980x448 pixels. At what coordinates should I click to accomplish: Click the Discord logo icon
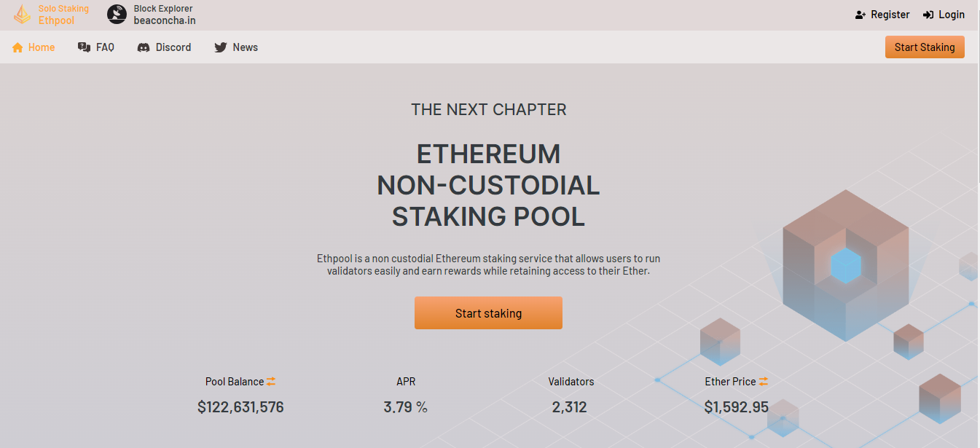click(144, 47)
